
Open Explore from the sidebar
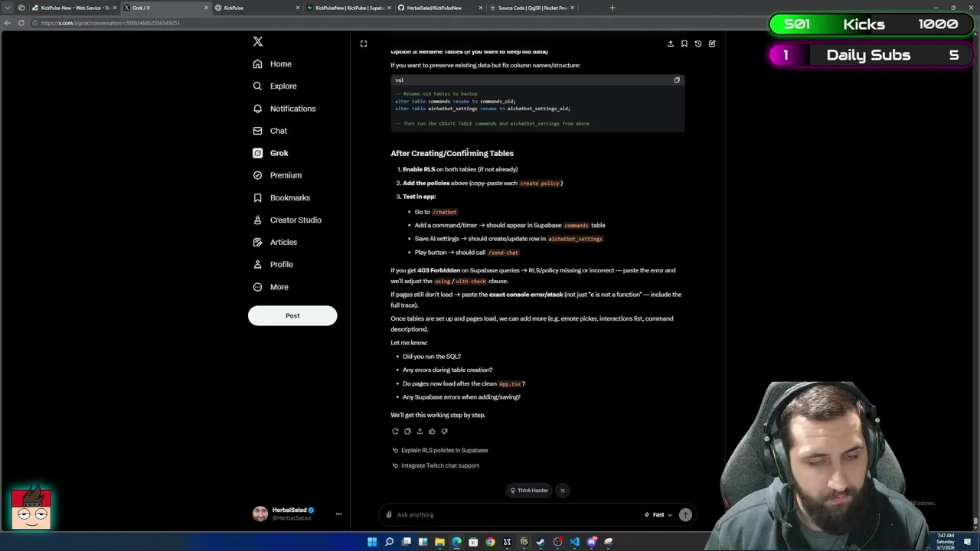click(x=275, y=86)
